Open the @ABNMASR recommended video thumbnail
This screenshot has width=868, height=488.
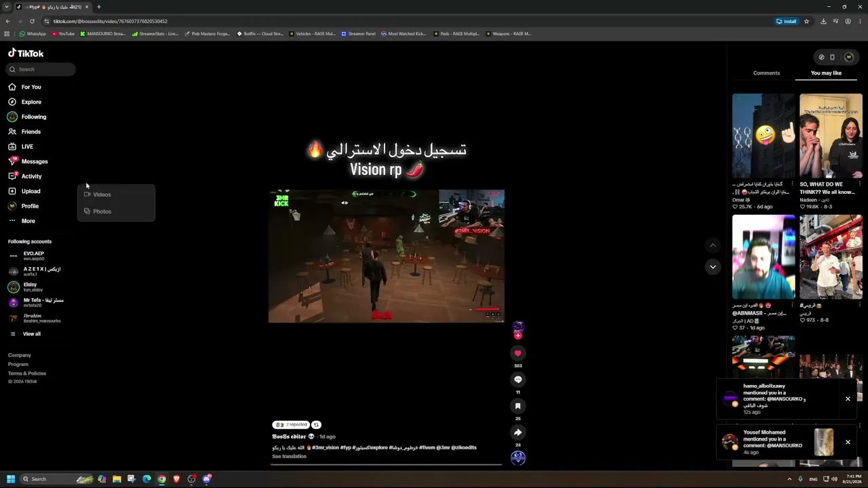(x=764, y=257)
